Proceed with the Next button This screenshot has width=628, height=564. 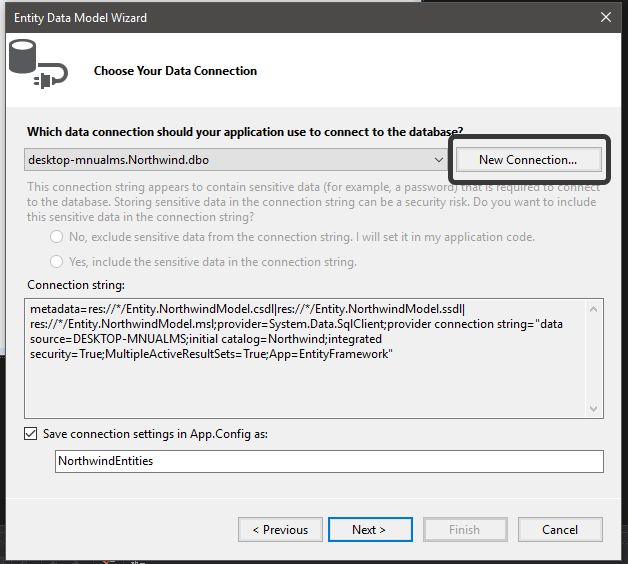tap(370, 530)
